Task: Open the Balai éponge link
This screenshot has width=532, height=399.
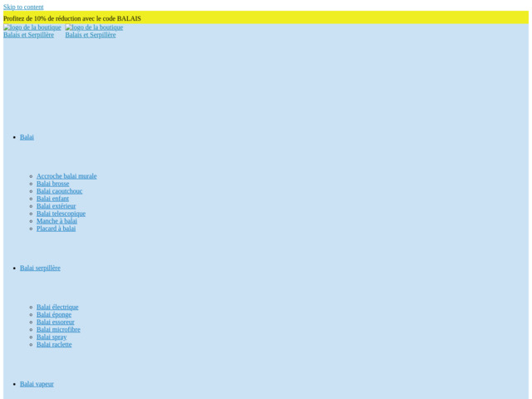Action: (54, 314)
